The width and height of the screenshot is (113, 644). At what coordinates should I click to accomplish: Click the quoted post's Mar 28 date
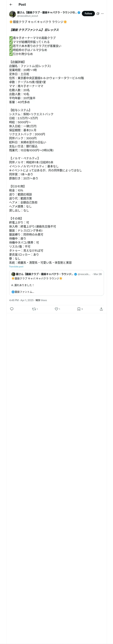(x=97, y=274)
